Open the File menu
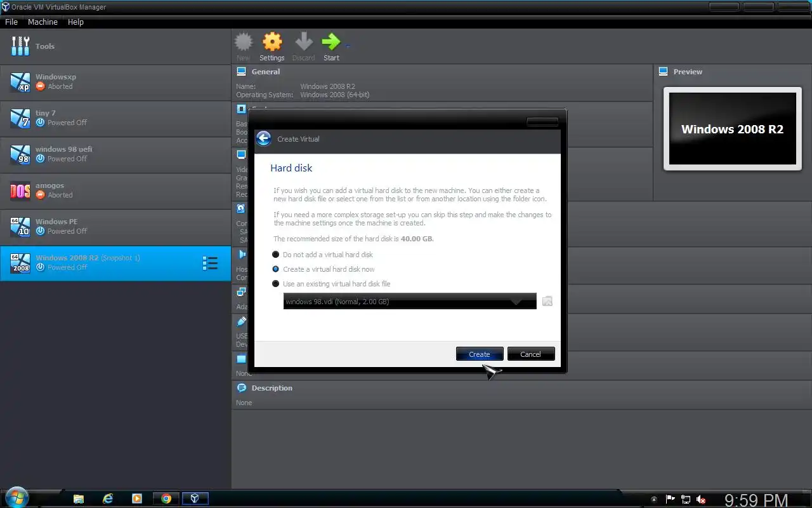Screen dimensions: 812x508 (11, 22)
